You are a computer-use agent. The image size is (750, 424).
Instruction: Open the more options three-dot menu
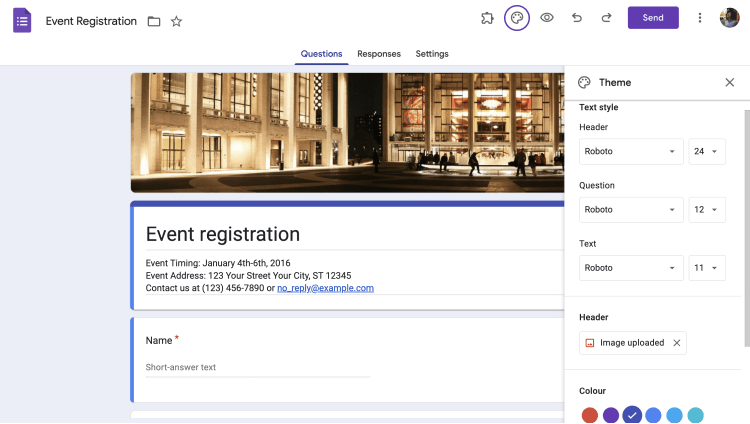(700, 18)
